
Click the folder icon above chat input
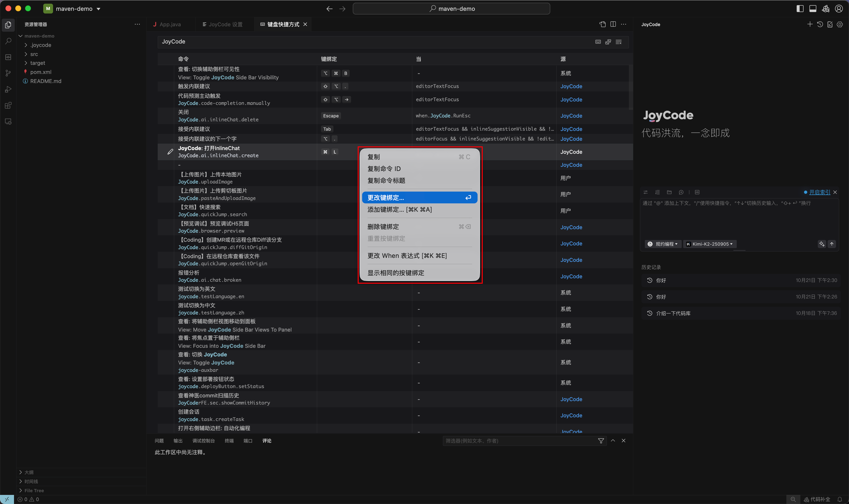point(669,192)
